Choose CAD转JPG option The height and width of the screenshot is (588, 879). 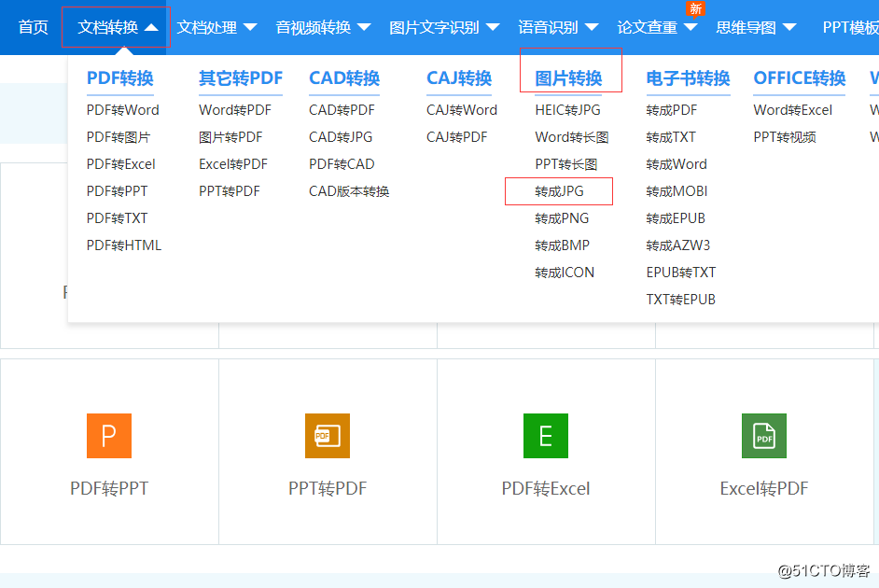click(341, 137)
